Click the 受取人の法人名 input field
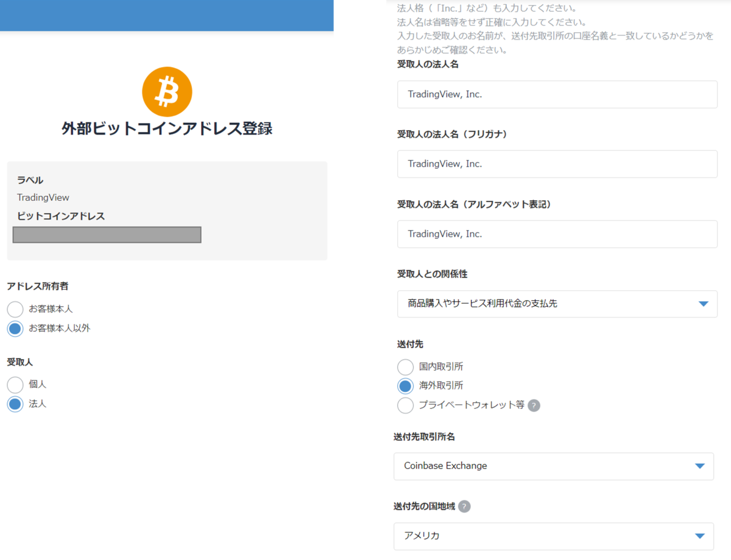The image size is (731, 560). click(x=557, y=94)
